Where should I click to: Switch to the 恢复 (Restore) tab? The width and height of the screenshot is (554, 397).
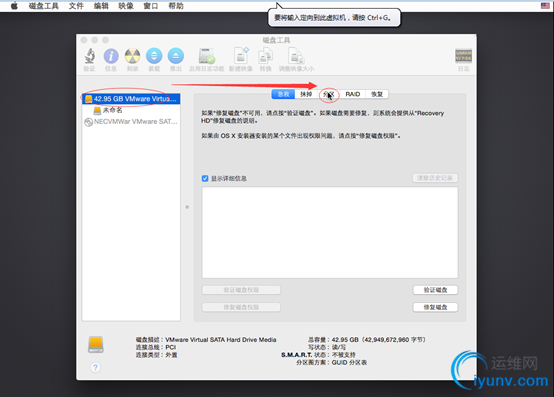(377, 94)
